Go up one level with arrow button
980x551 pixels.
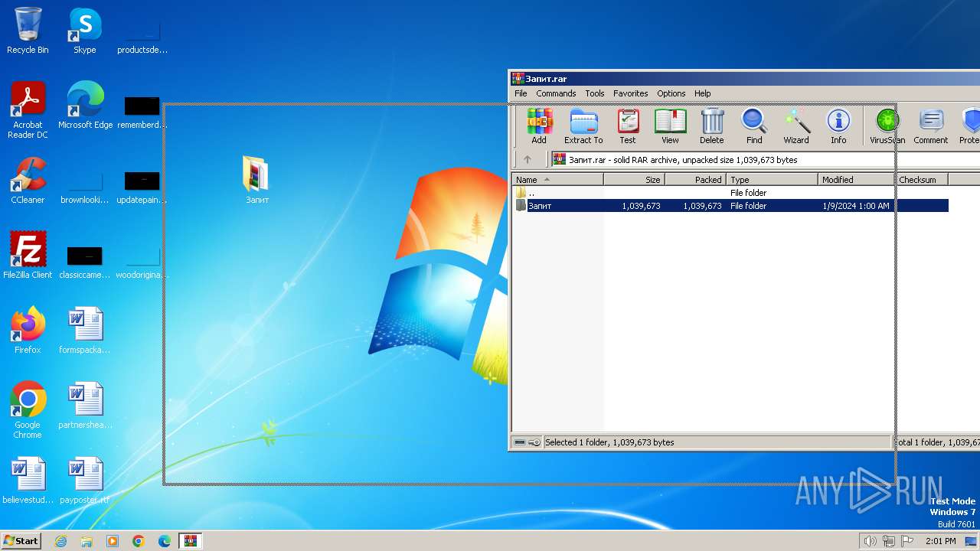pyautogui.click(x=527, y=160)
